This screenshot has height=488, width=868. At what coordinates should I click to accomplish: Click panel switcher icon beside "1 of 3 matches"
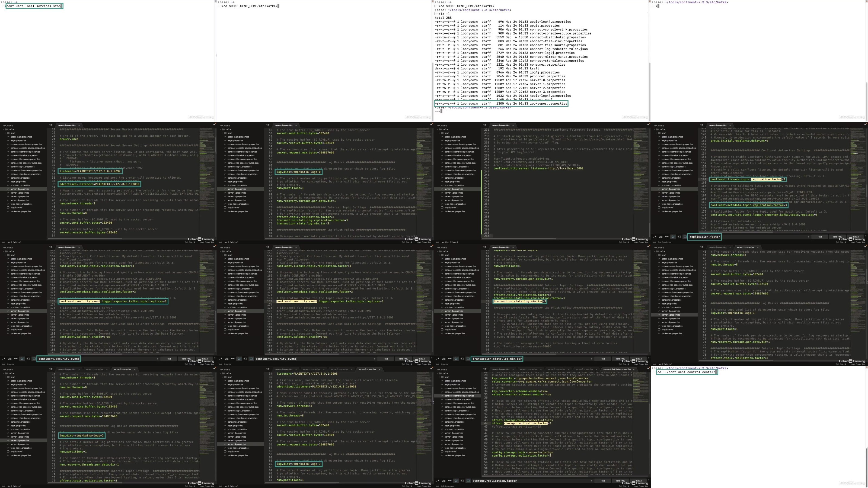point(437,486)
